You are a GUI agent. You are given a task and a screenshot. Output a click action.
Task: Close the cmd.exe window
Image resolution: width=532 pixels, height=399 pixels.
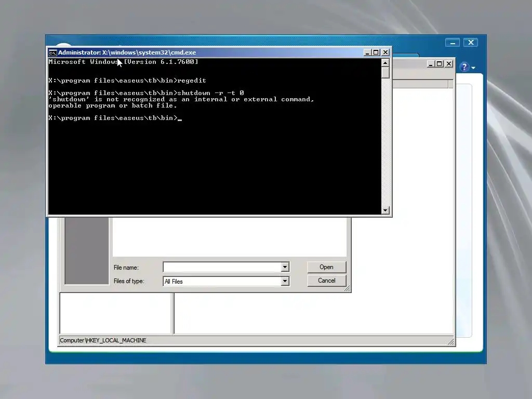tap(385, 52)
